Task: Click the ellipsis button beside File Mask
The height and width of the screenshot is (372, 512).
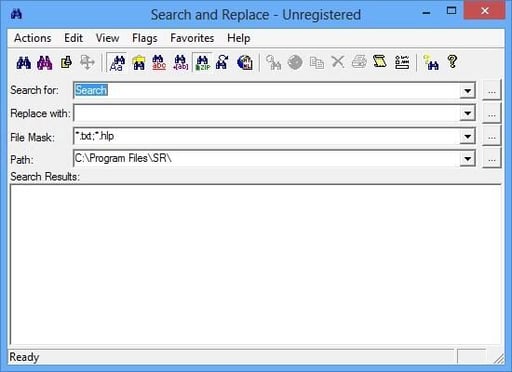Action: click(492, 136)
